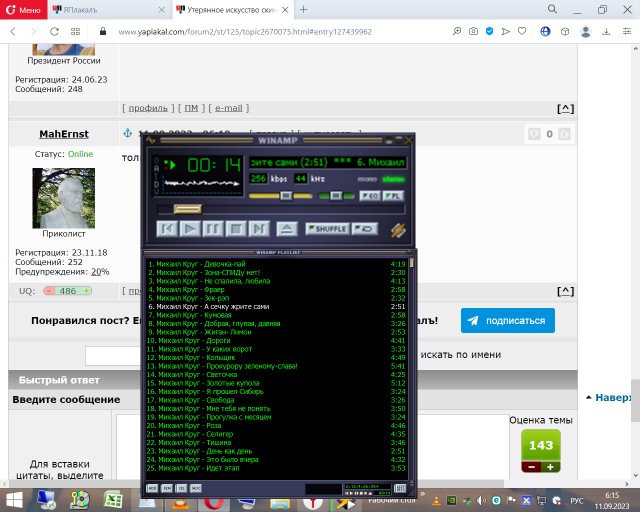640x512 pixels.
Task: Select track 10 Дороги in playlist
Action: tap(277, 341)
